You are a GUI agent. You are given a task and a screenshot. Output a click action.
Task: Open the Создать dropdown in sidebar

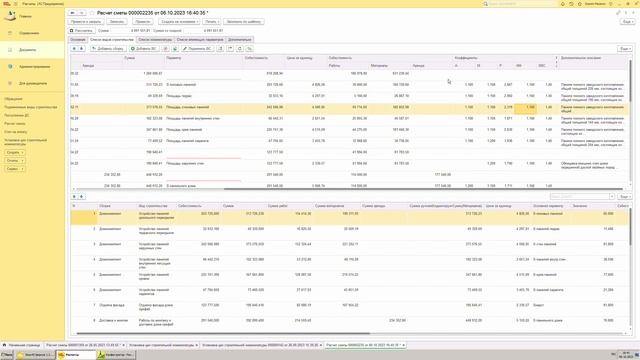(x=15, y=152)
